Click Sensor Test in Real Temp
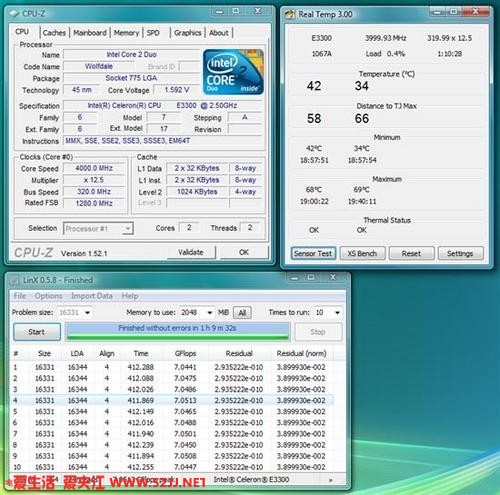The image size is (500, 495). pyautogui.click(x=313, y=253)
